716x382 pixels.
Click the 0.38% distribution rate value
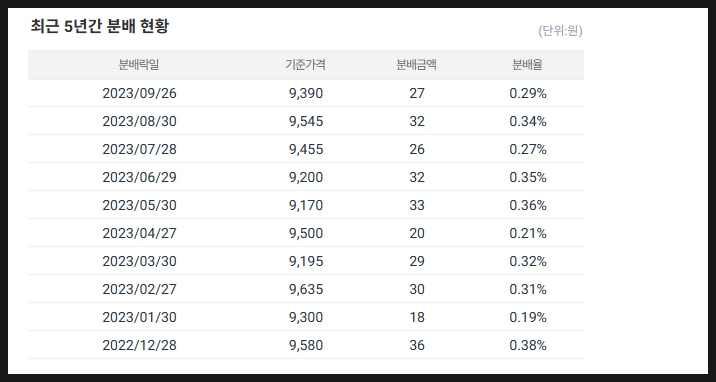[x=528, y=345]
